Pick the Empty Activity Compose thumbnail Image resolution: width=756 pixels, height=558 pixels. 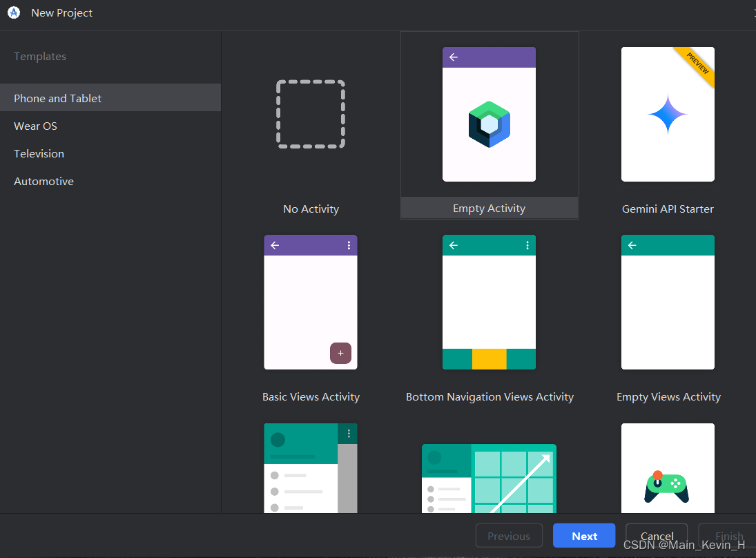[489, 115]
